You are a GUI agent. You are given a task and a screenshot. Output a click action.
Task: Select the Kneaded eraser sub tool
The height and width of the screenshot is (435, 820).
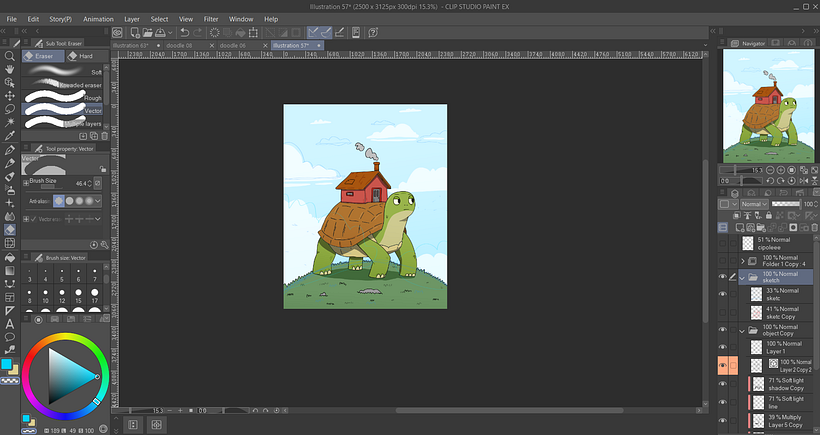[62, 84]
